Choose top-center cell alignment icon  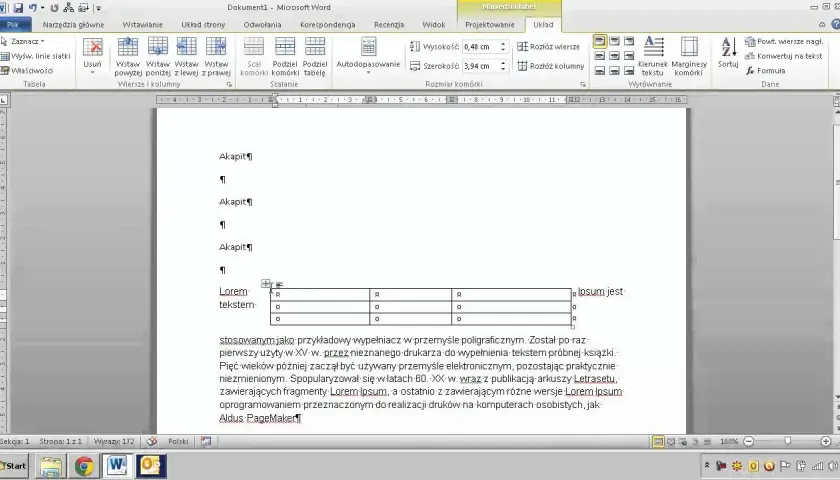coord(614,41)
